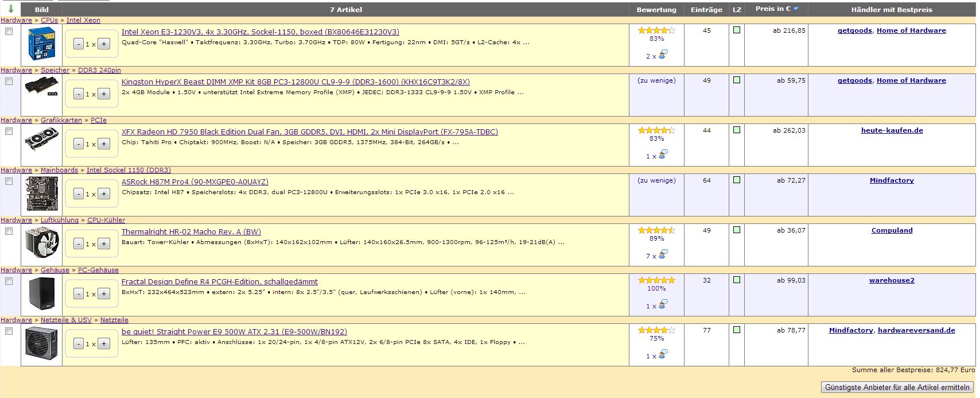This screenshot has height=398, width=980.
Task: Click star rating of Thermalright HR-02 Macho
Action: tap(656, 230)
